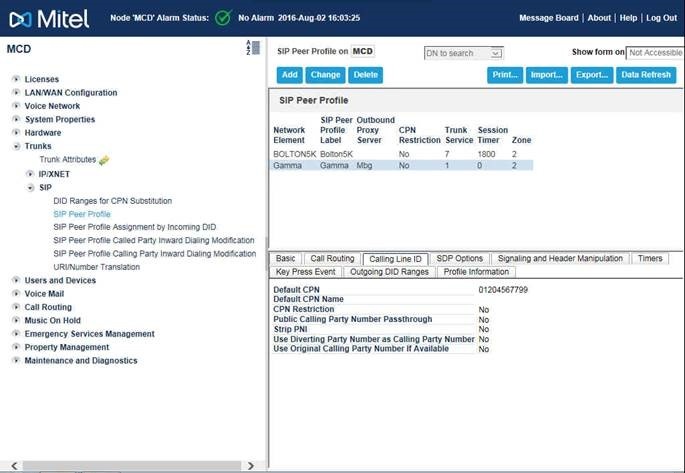The width and height of the screenshot is (685, 473).
Task: Collapse the Trunks node
Action: (16, 146)
